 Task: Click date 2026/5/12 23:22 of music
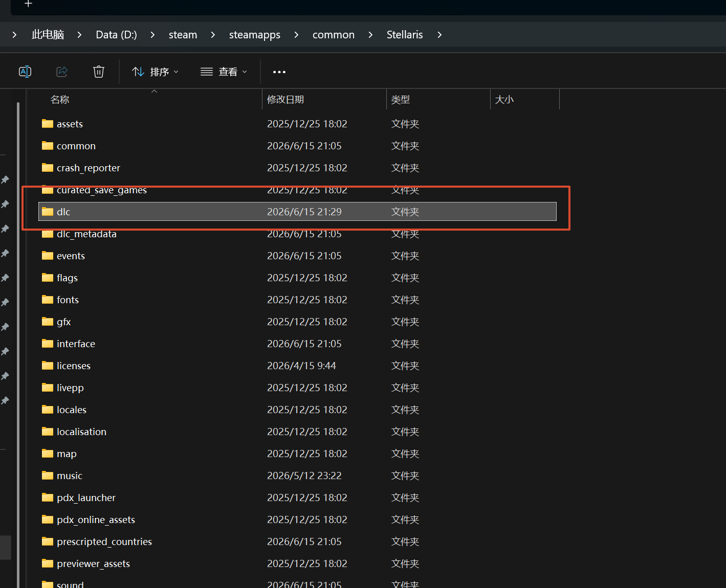coord(304,476)
